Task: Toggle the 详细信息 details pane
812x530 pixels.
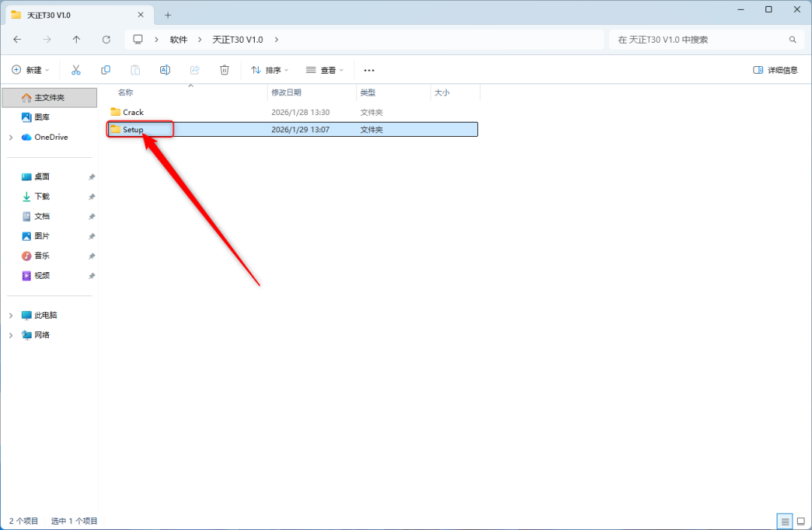Action: tap(775, 70)
